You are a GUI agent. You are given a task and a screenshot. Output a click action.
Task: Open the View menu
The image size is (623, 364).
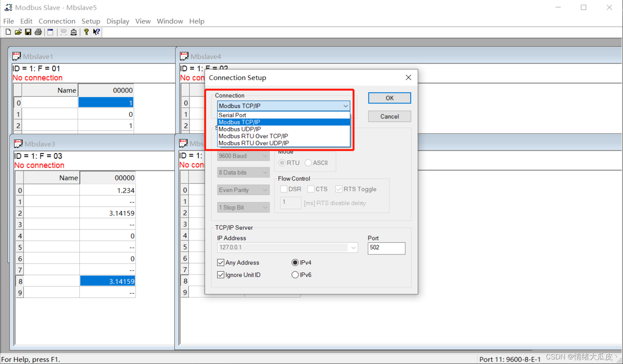point(143,21)
